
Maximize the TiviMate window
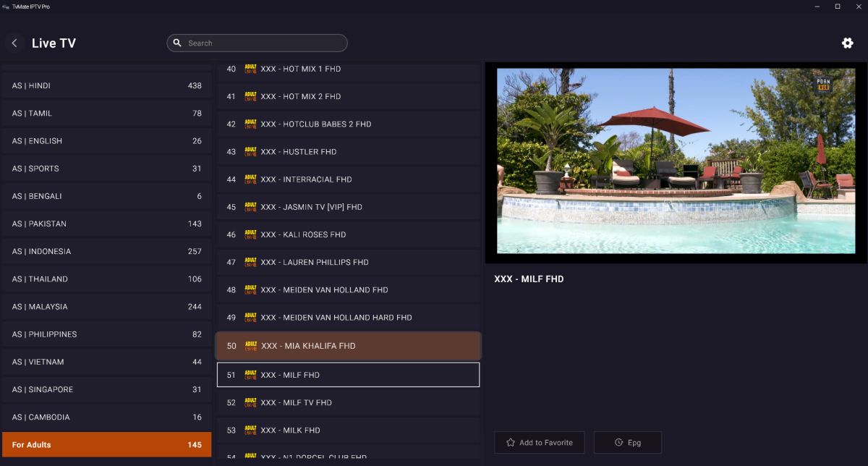coord(837,7)
